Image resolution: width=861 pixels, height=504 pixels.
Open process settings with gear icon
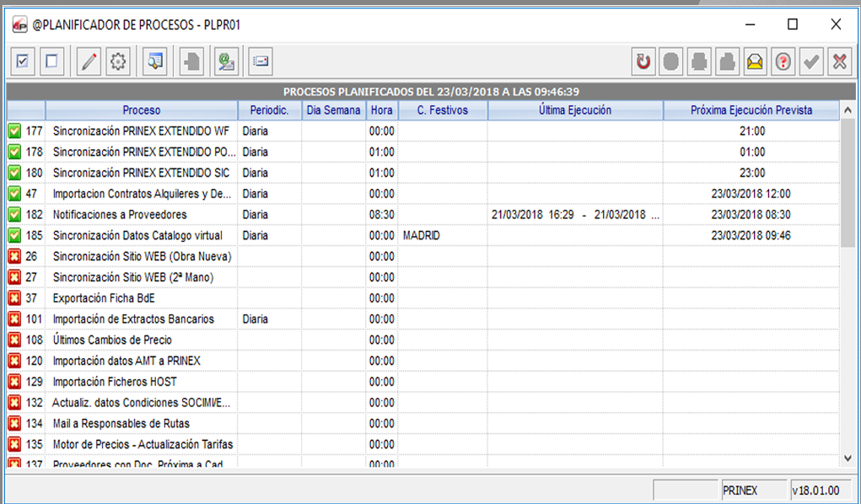tap(118, 61)
